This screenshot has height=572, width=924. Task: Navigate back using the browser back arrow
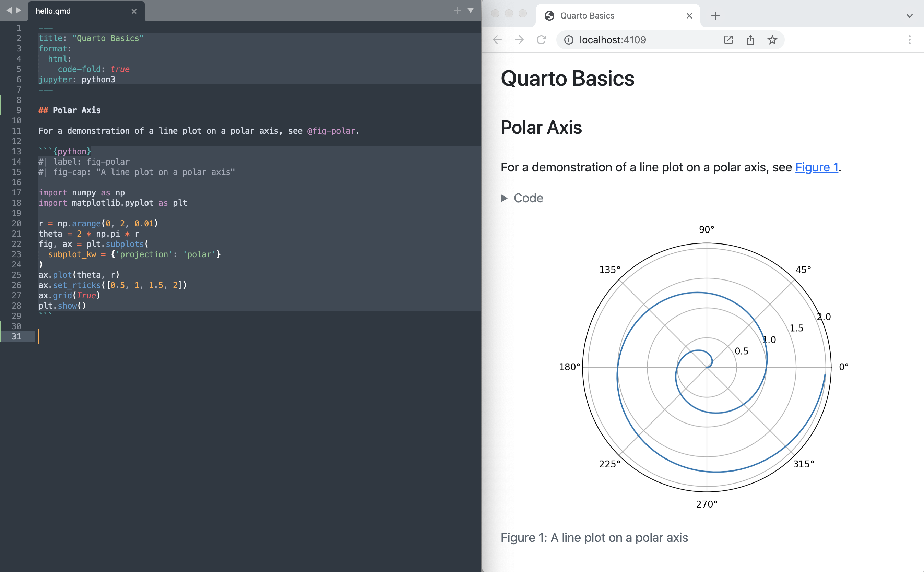[x=497, y=40]
